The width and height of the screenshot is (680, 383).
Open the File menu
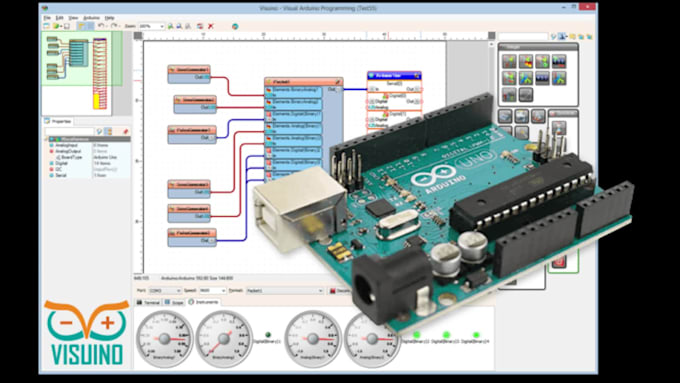click(x=47, y=18)
